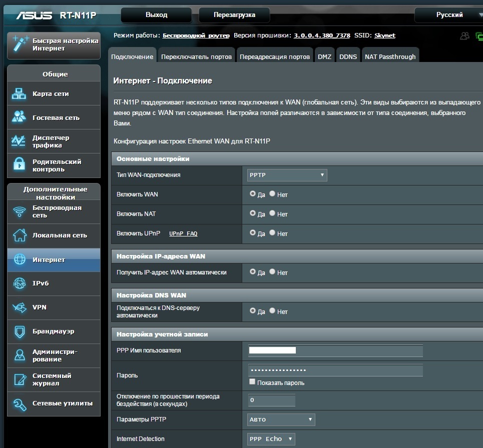Open the Skynet SSID link
The height and width of the screenshot is (448, 483).
[x=385, y=35]
